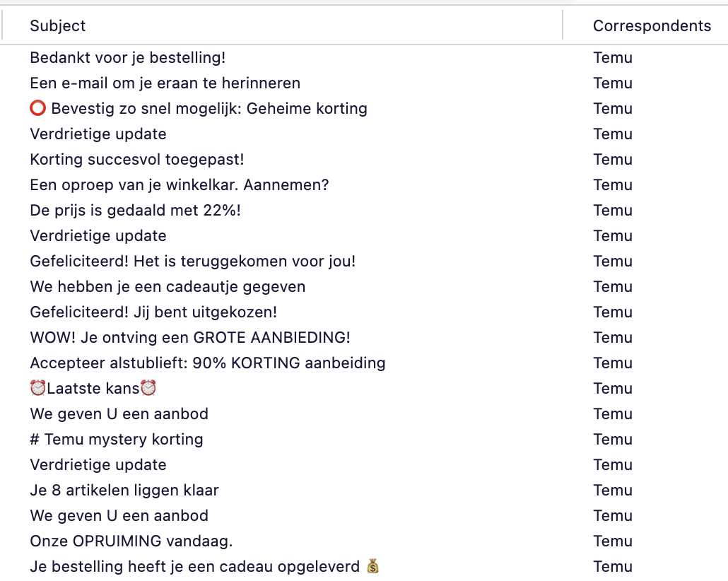This screenshot has height=581, width=728.
Task: Open the 'Onze OPRUIMING vandaag.' message
Action: [131, 541]
